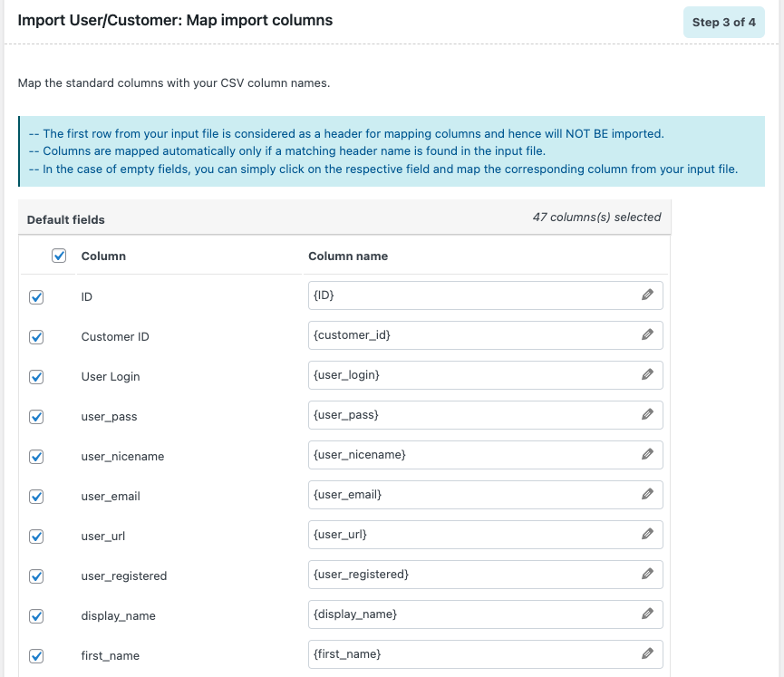Click the {user_url} column name field
The height and width of the screenshot is (677, 784).
(x=486, y=535)
